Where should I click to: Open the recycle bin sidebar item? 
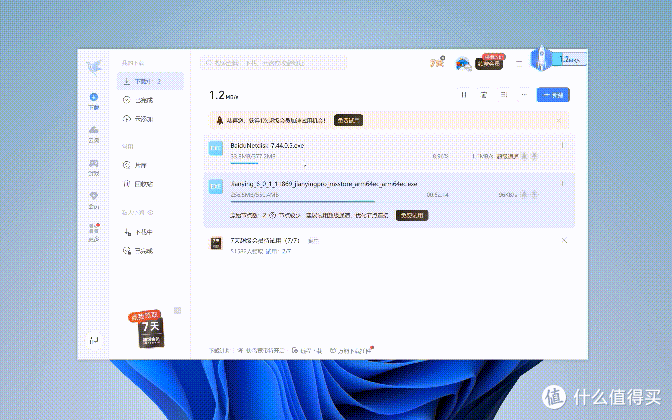(x=150, y=184)
